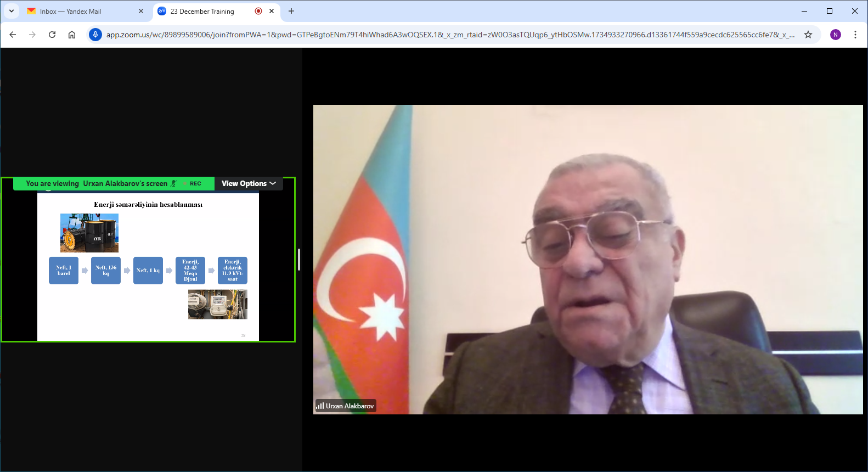Click the network signal icon beside Urxan Alakbarov

[x=320, y=406]
